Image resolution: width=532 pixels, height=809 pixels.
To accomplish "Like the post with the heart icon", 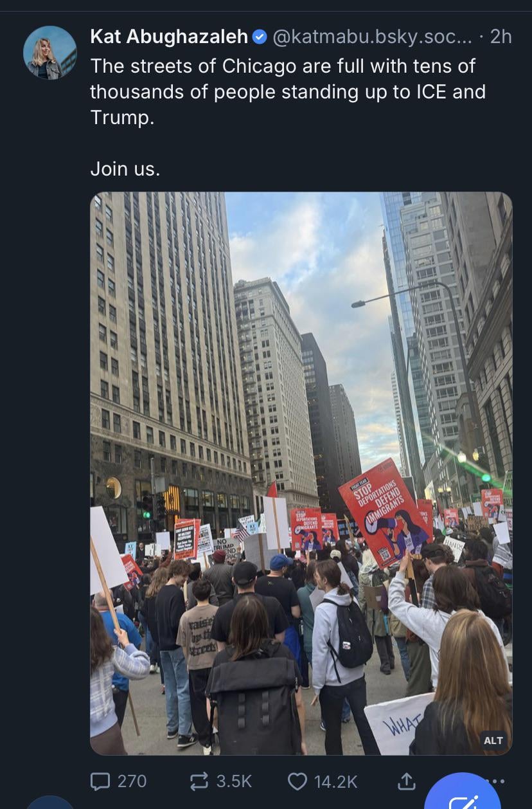I will [x=297, y=781].
